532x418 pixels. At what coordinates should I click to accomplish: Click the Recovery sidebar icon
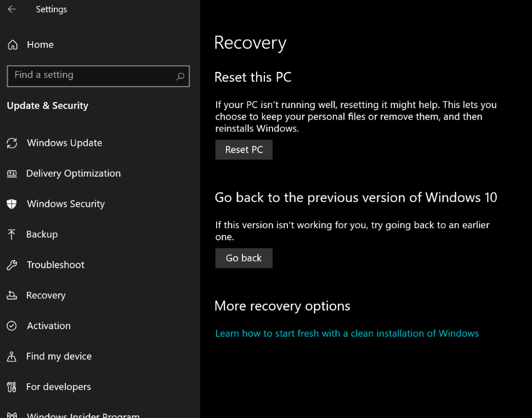click(x=12, y=295)
